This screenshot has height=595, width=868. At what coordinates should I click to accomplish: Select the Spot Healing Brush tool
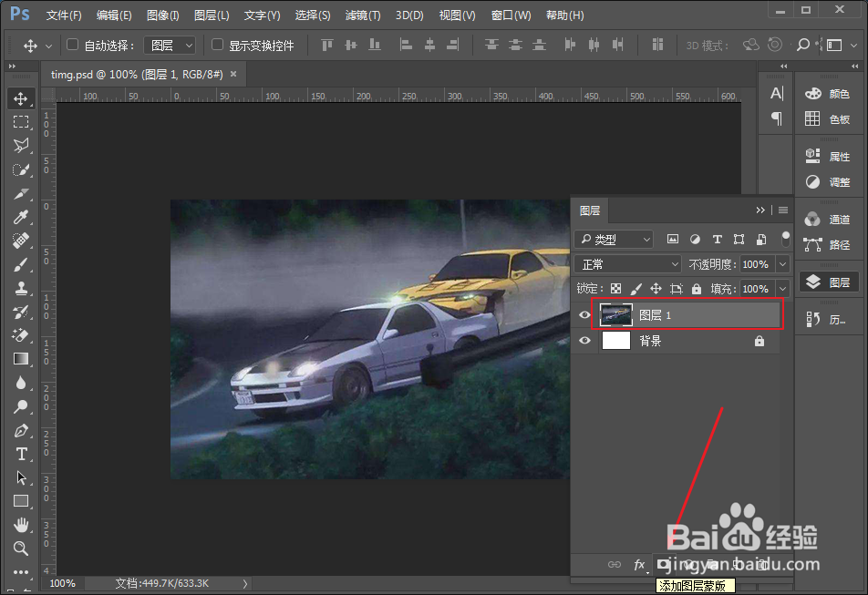pyautogui.click(x=21, y=241)
